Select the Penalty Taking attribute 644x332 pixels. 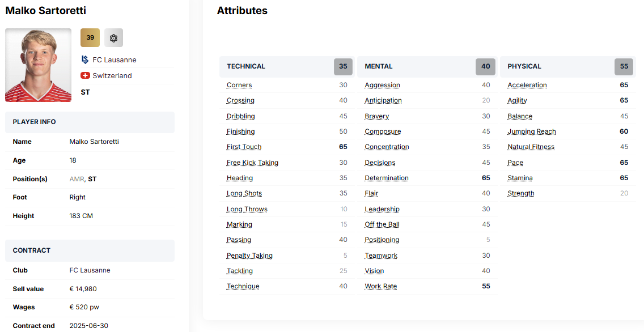pos(249,256)
